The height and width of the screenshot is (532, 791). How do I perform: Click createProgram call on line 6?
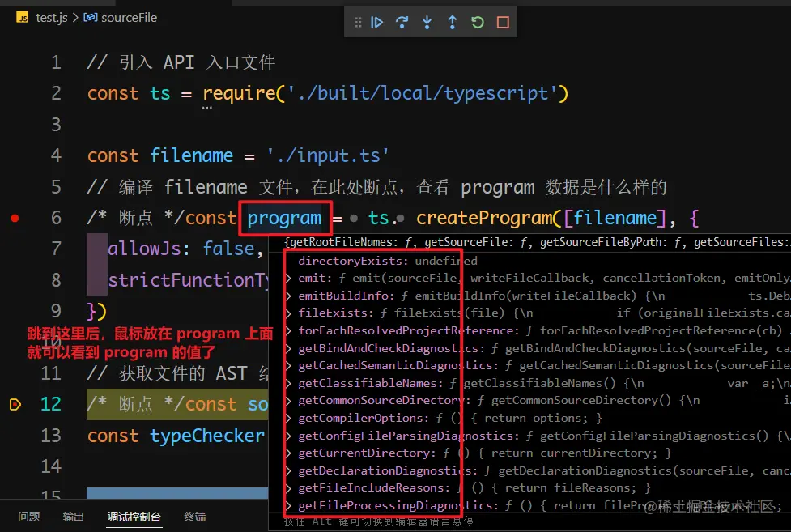pos(484,218)
